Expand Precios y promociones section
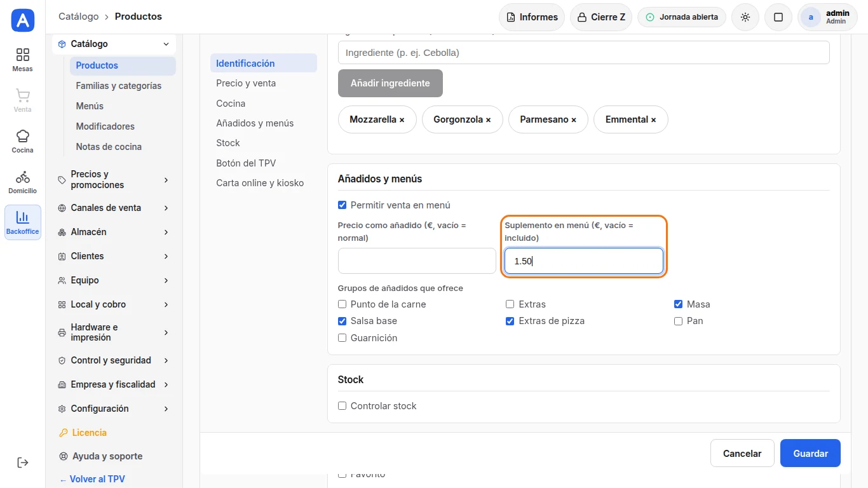868x488 pixels. click(114, 180)
